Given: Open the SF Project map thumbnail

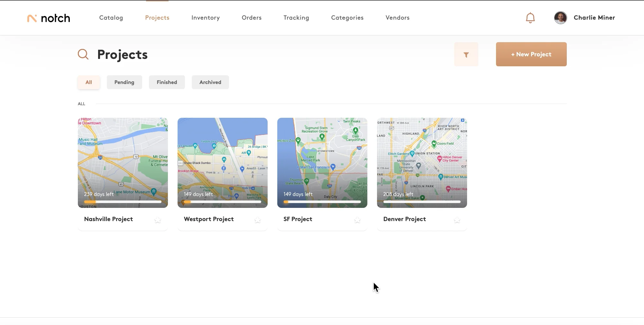Looking at the screenshot, I should point(322,163).
